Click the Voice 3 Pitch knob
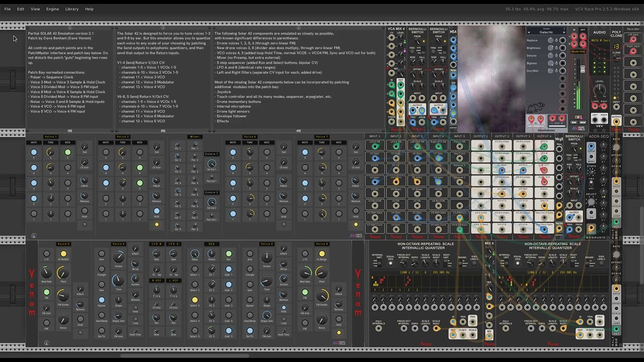Image resolution: width=644 pixels, height=362 pixels. pos(63,273)
